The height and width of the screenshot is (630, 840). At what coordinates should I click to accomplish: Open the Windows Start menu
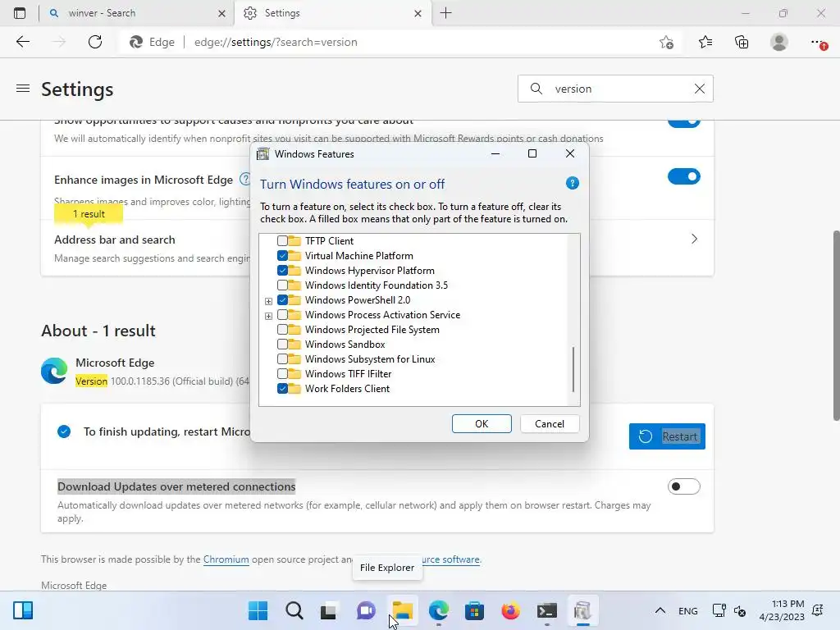pyautogui.click(x=258, y=610)
